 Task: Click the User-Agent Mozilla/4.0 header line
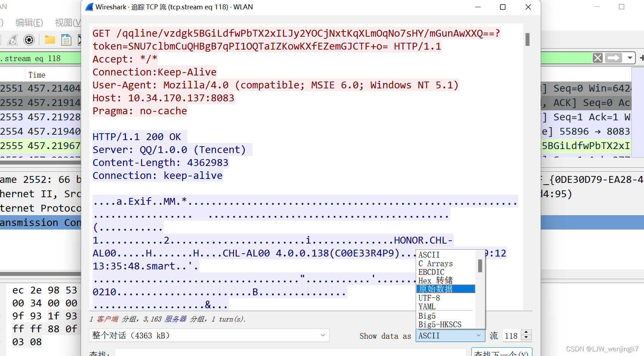(x=275, y=85)
